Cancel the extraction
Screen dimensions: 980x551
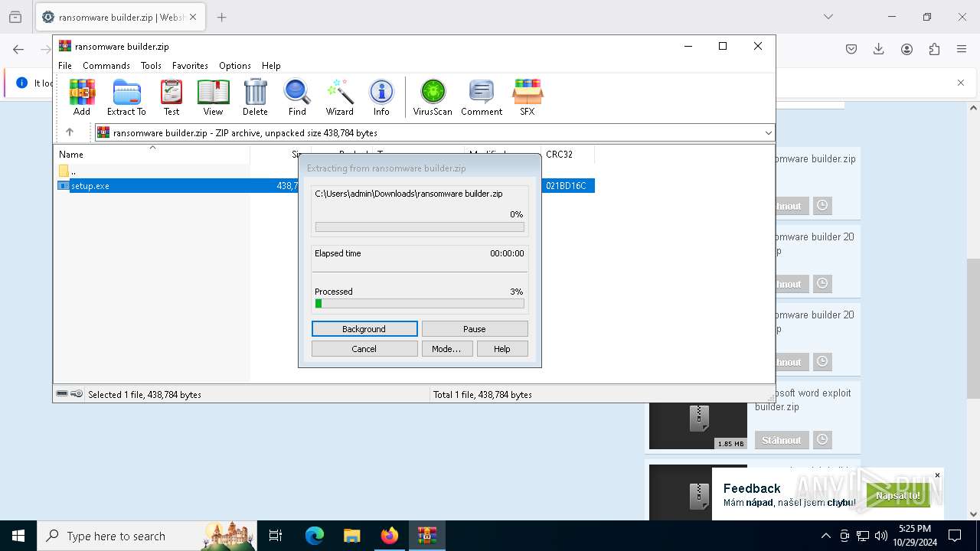click(364, 349)
